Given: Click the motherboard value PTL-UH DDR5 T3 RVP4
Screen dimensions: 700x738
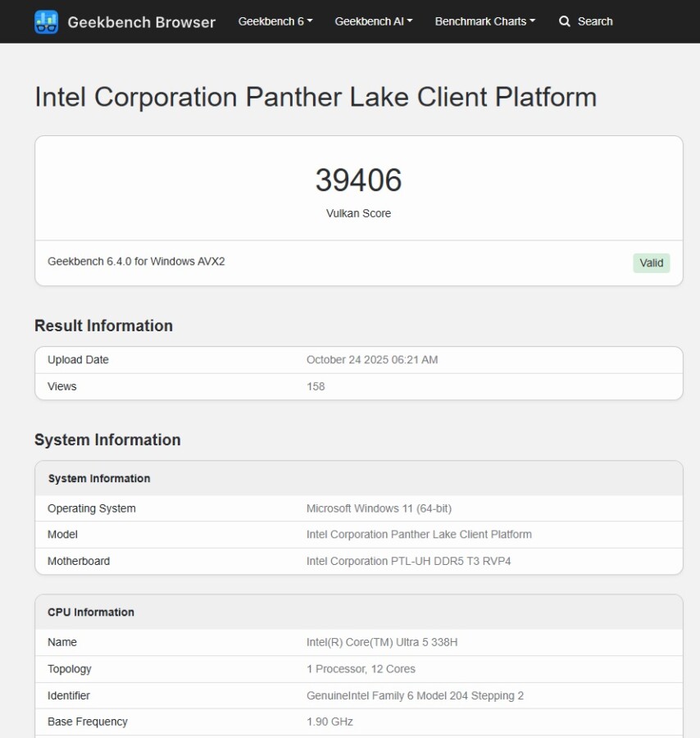Looking at the screenshot, I should (408, 561).
